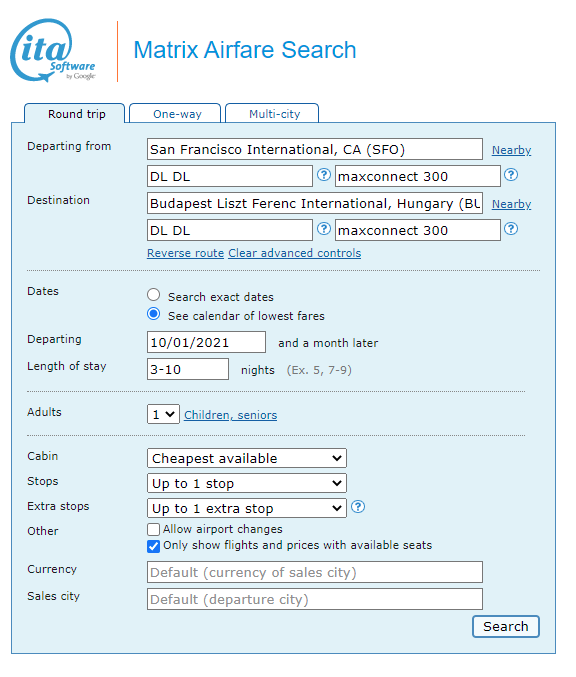Enable Allow airport changes checkbox
576x677 pixels.
coord(153,529)
